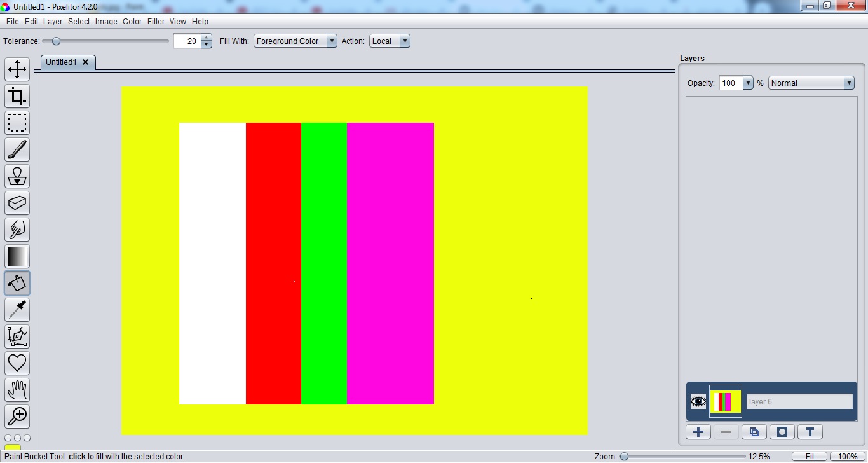Select the Color Picker eyedropper tool
Screen dimensions: 868x463
pos(17,310)
